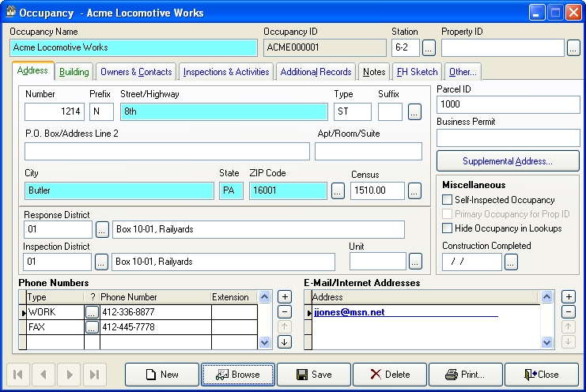
Task: Click the Print... button
Action: pos(466,374)
